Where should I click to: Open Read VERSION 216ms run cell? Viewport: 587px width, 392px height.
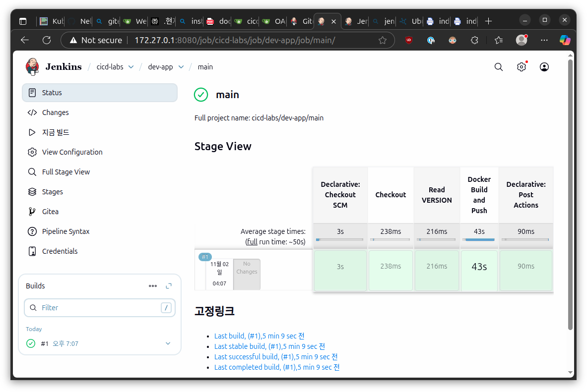click(x=437, y=271)
